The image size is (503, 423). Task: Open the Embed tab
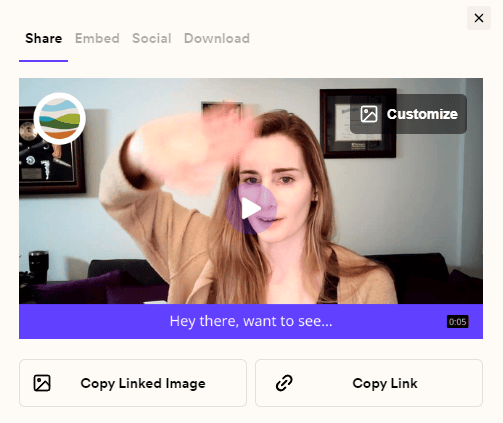pyautogui.click(x=97, y=38)
